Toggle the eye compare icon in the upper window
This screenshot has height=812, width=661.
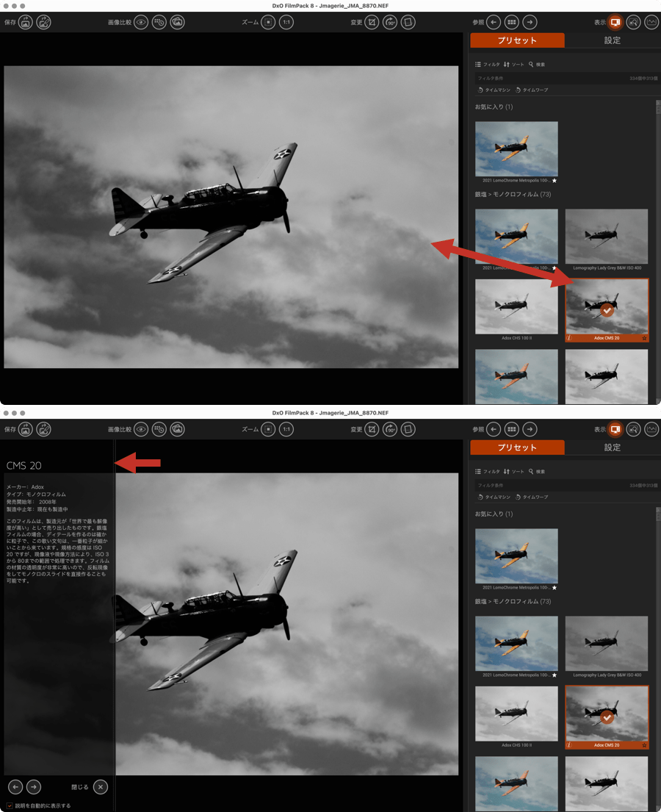[x=141, y=22]
